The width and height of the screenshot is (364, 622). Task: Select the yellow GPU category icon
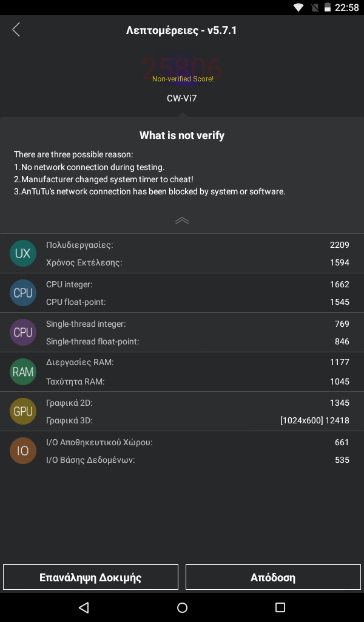pos(23,411)
